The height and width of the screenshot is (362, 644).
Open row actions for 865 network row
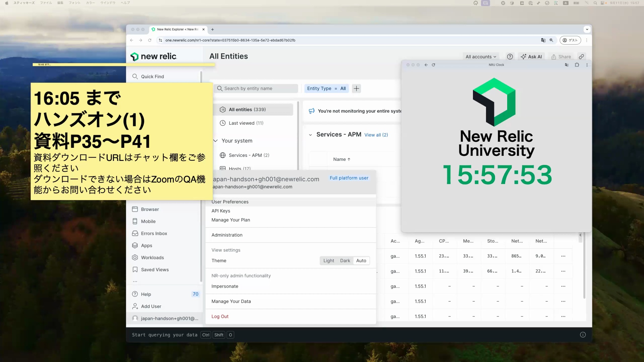(563, 256)
